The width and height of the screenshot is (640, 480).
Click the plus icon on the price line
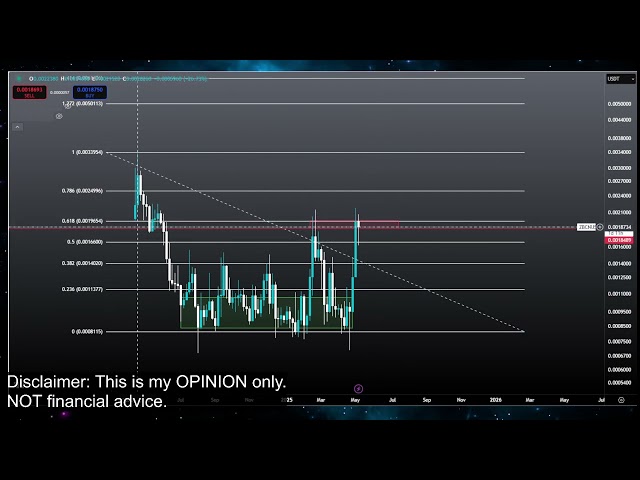[x=601, y=227]
